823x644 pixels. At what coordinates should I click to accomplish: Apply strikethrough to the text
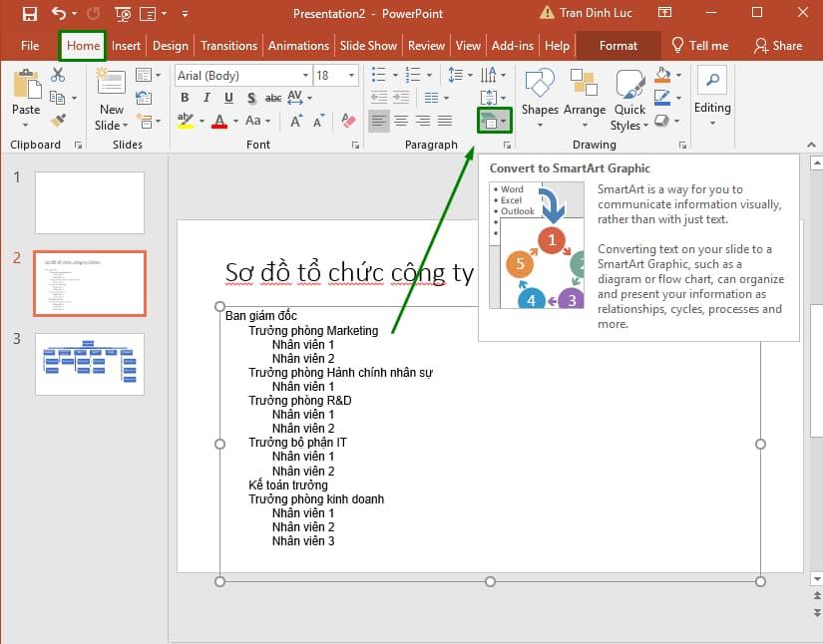click(273, 97)
